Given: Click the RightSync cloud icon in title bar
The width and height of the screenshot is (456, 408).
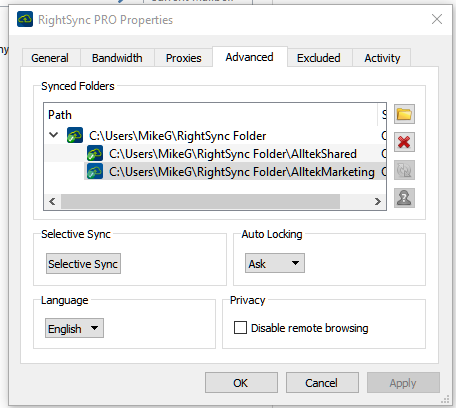Looking at the screenshot, I should (x=25, y=19).
